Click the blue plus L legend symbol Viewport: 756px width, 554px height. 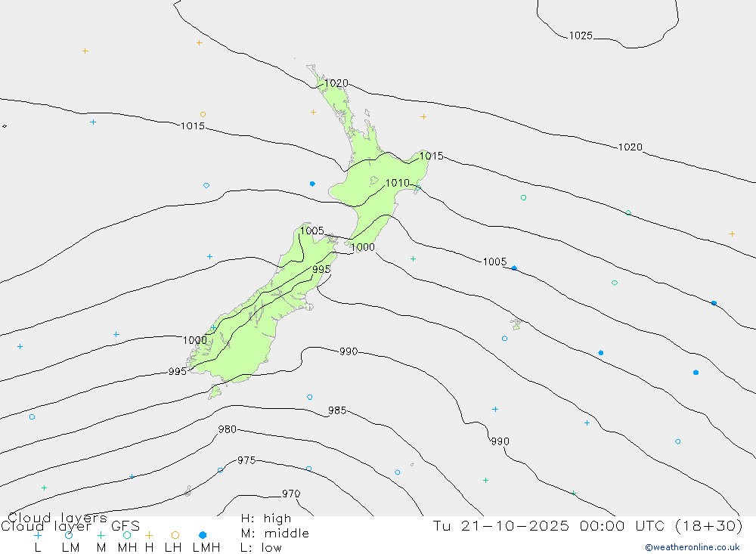38,535
